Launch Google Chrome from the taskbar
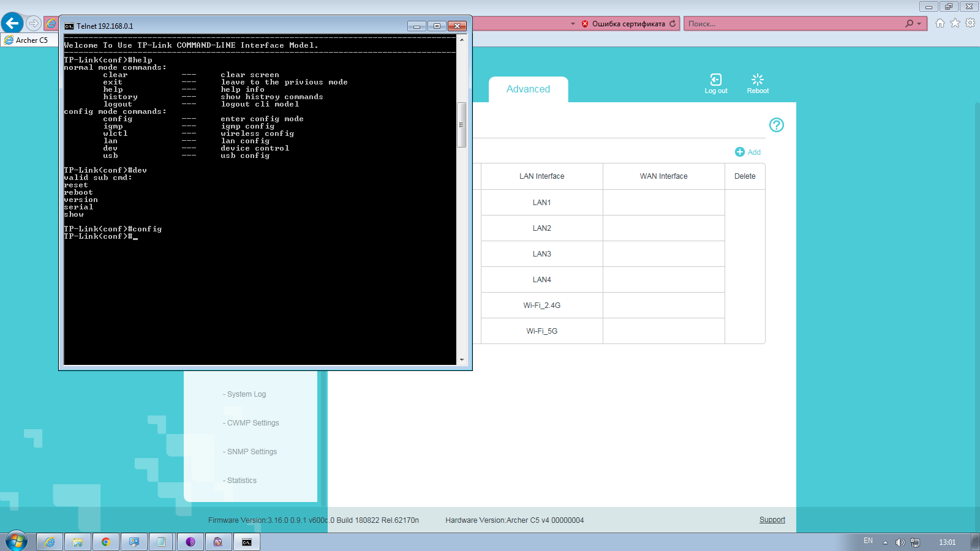The height and width of the screenshot is (551, 980). click(106, 542)
